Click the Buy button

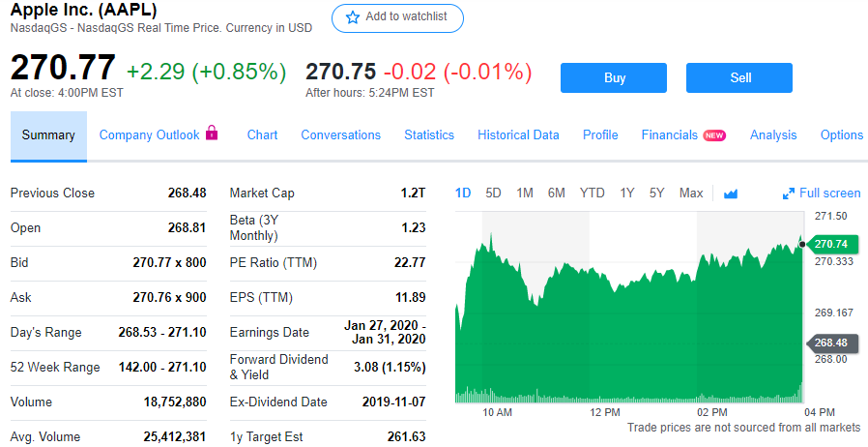click(614, 77)
